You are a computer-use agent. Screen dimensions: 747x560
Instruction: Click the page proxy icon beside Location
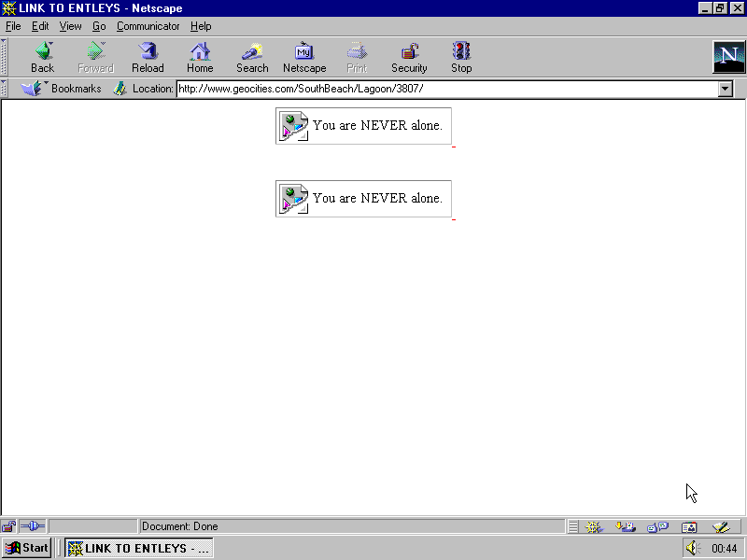[x=120, y=89]
